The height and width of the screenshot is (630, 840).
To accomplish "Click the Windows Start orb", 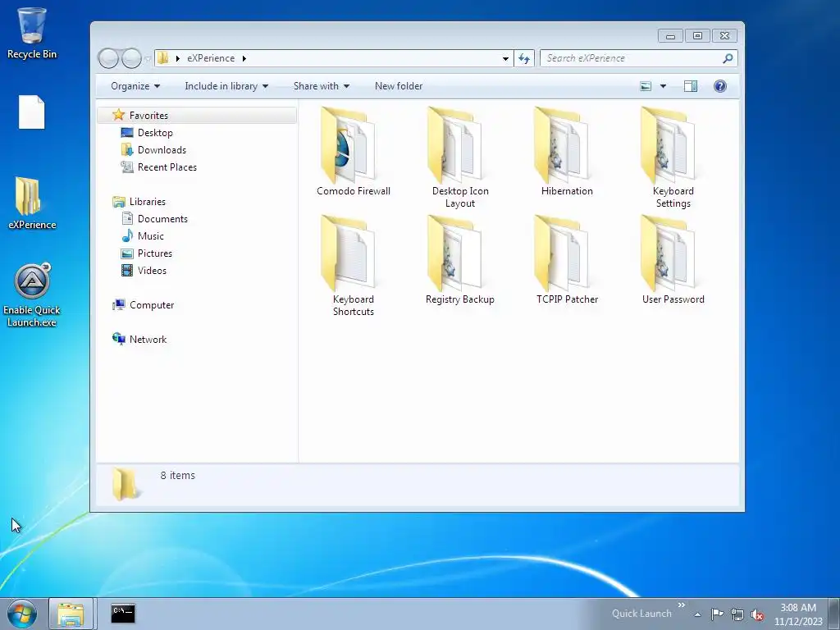I will point(22,614).
